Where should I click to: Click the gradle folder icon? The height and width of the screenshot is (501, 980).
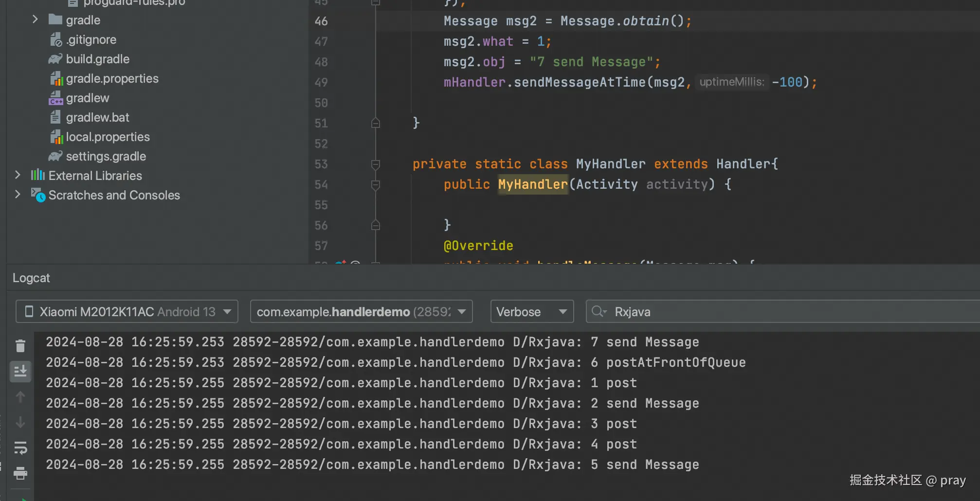click(55, 20)
